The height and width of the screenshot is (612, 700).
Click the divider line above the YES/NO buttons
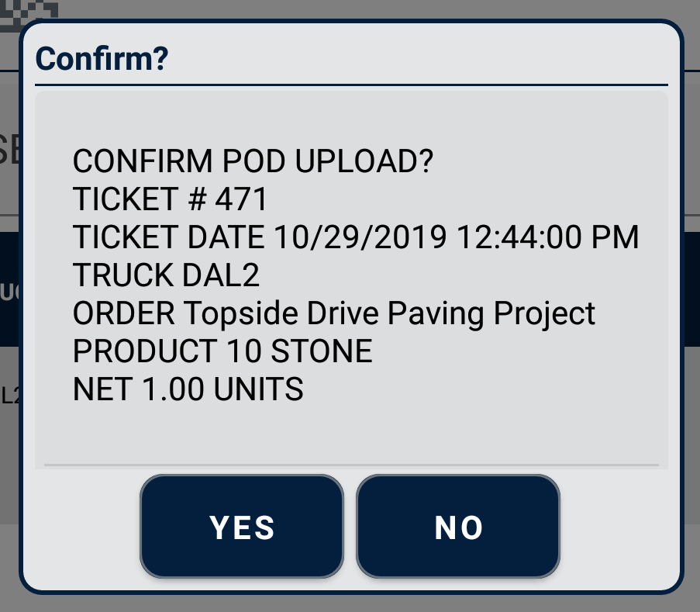tap(350, 465)
